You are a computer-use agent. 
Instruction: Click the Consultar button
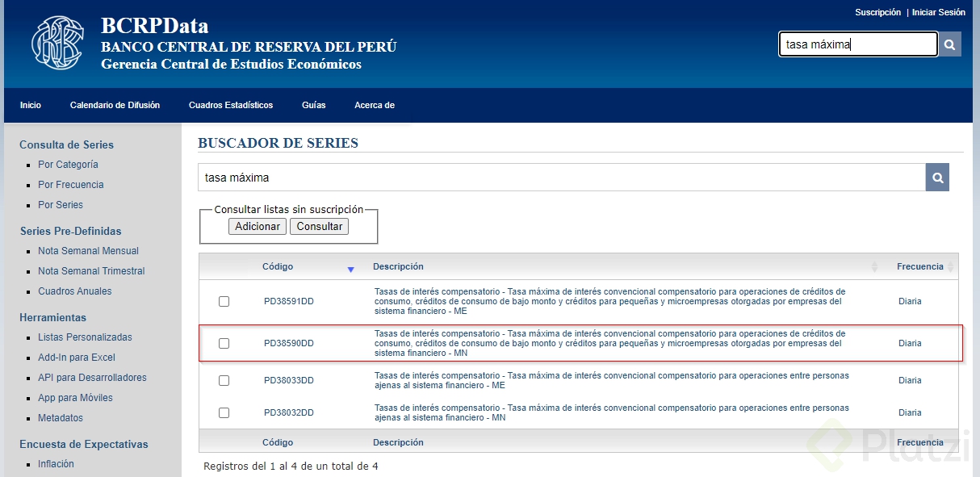click(320, 226)
